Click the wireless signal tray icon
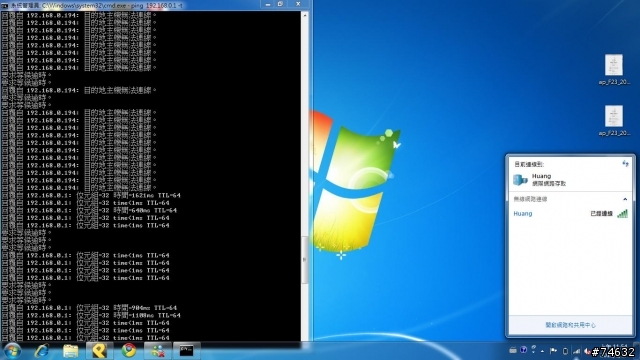 [x=576, y=351]
